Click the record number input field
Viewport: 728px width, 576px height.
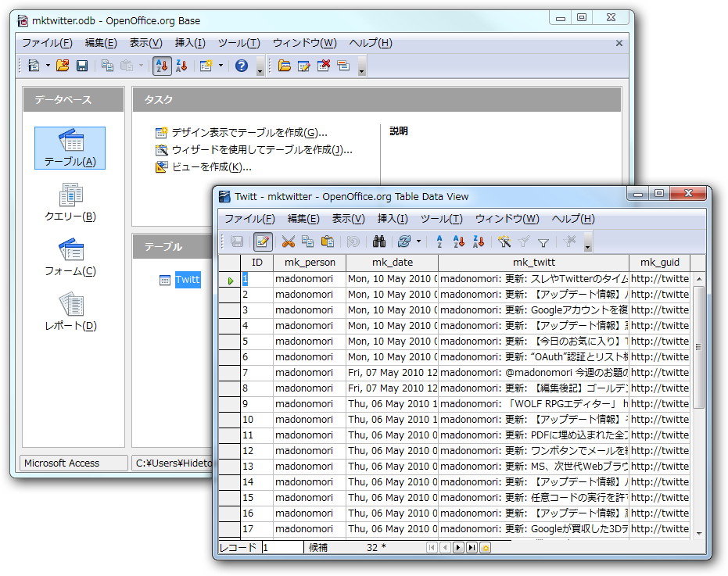[282, 548]
